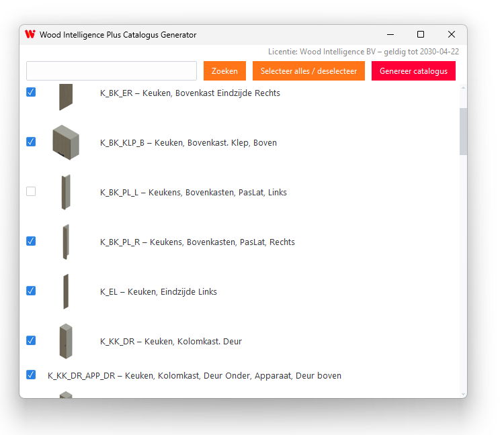Viewport: 504px width, 435px height.
Task: Tick the K_BK_PL_L checkbox
Action: [31, 192]
